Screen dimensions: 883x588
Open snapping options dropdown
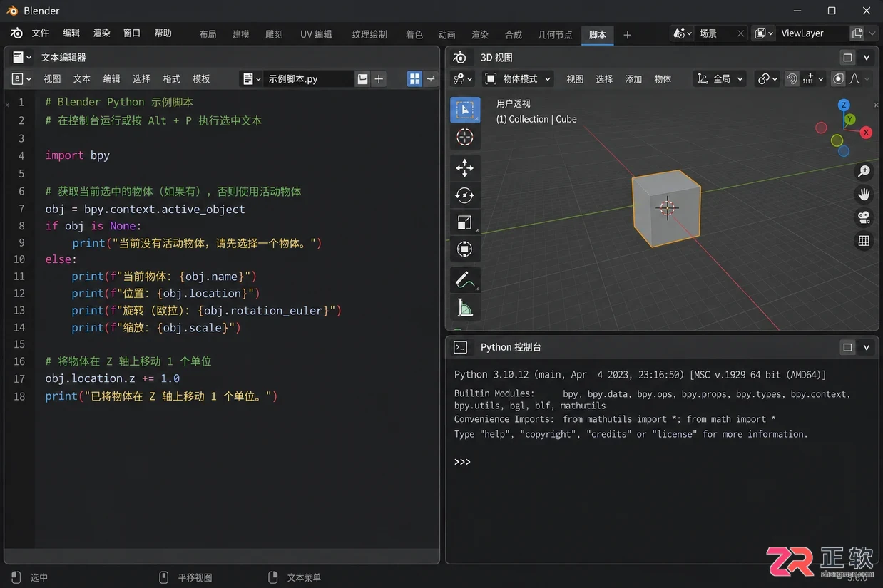click(x=813, y=79)
